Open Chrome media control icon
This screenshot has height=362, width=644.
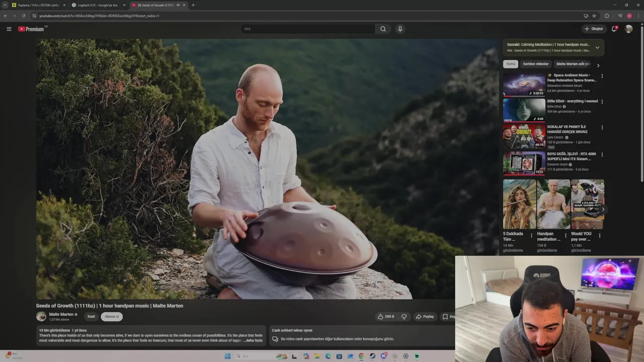[620, 16]
